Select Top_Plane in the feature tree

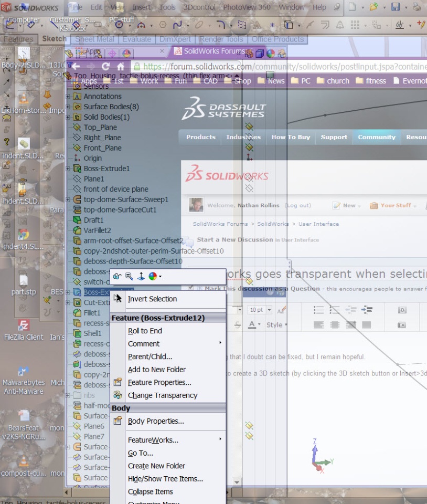click(100, 127)
